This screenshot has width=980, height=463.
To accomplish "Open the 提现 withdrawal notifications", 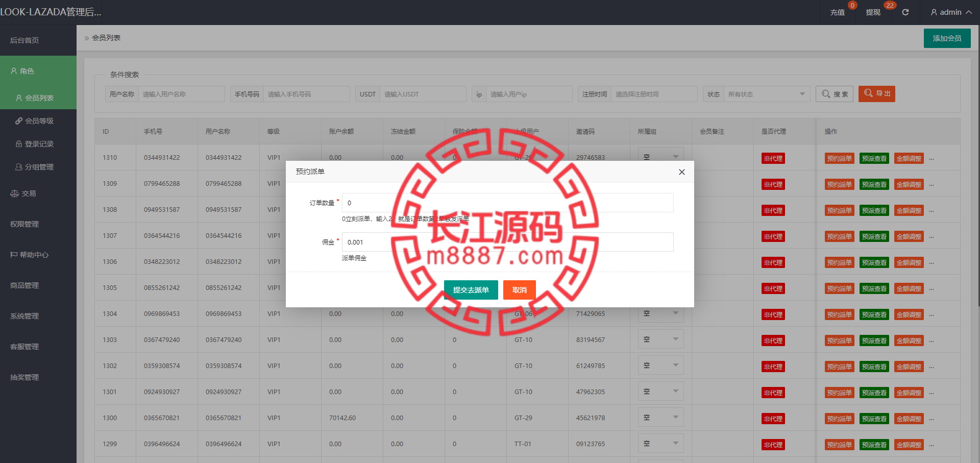I will tap(873, 12).
